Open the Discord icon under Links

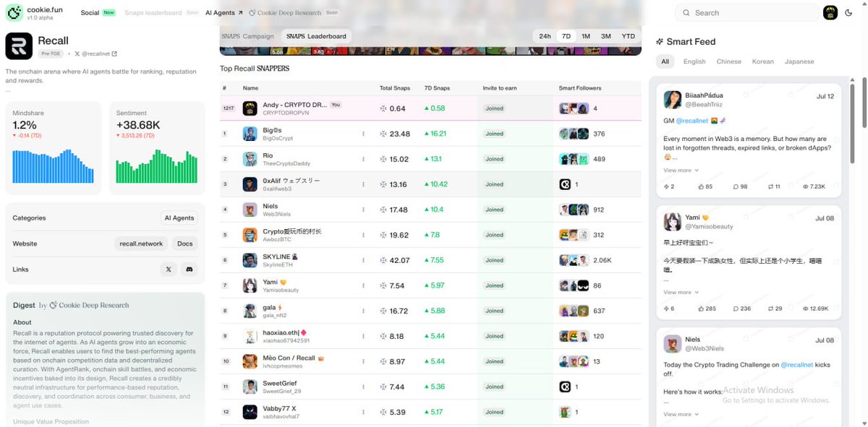(189, 269)
